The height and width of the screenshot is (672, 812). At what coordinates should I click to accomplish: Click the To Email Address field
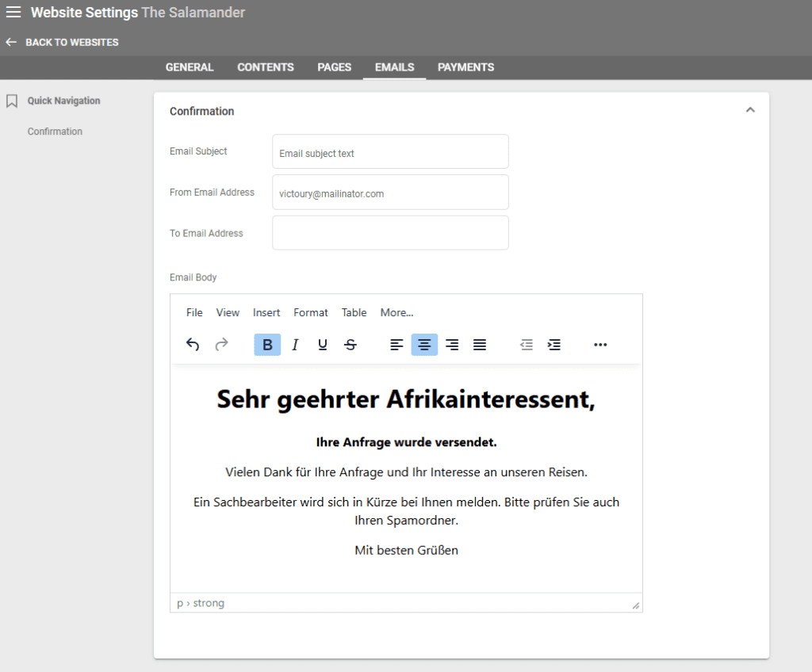[x=390, y=233]
